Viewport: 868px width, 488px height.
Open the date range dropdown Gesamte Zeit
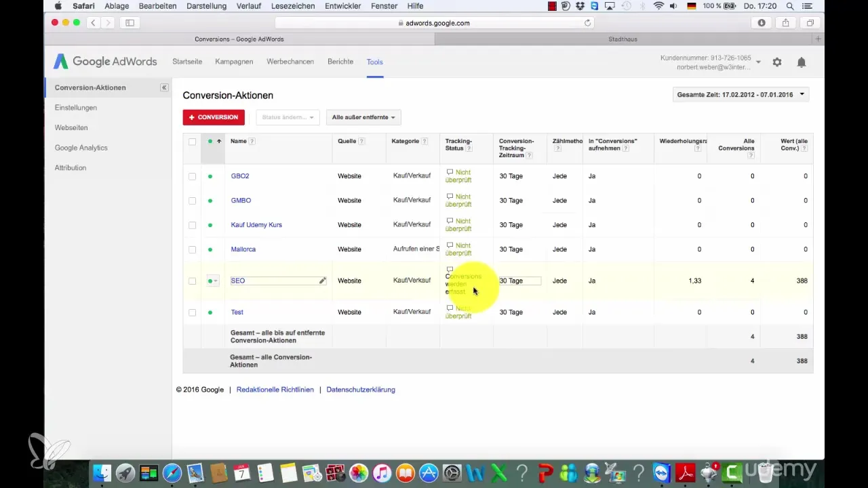click(x=741, y=95)
